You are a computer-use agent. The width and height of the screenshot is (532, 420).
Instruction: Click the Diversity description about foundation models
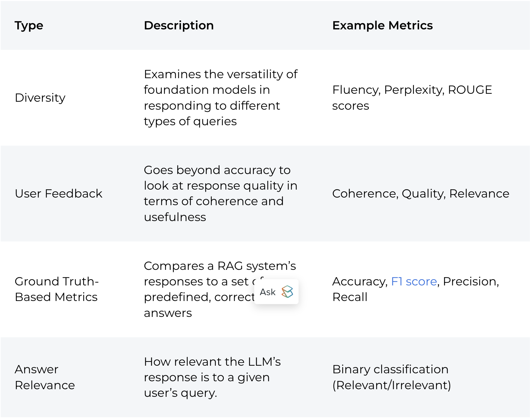tap(220, 98)
